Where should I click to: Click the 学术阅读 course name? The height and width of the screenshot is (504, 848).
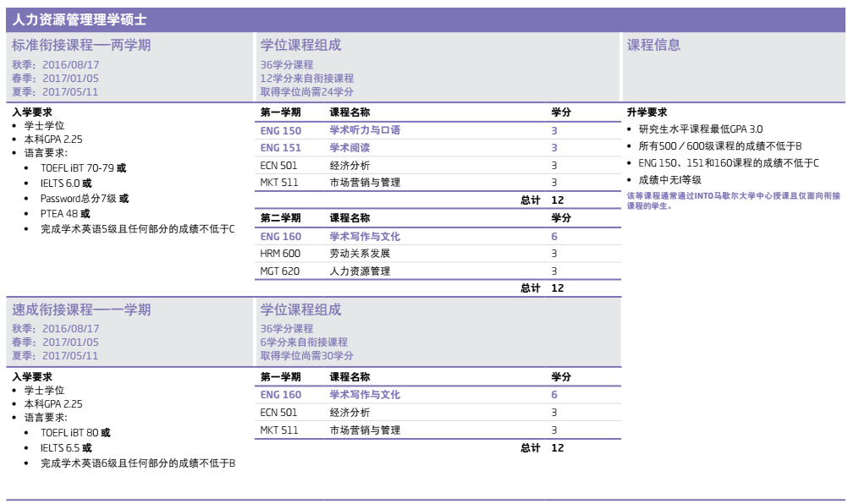click(350, 148)
